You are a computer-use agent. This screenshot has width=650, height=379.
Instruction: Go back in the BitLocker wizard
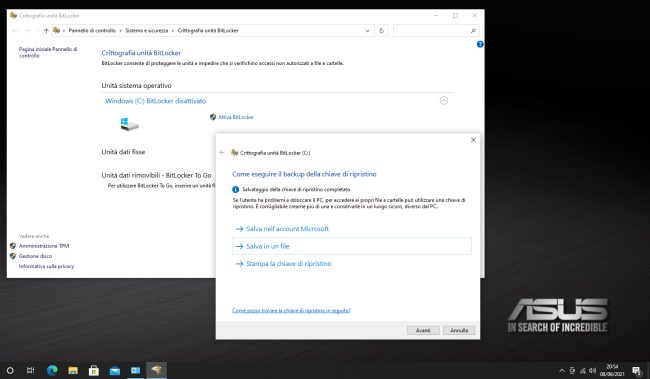pos(222,153)
